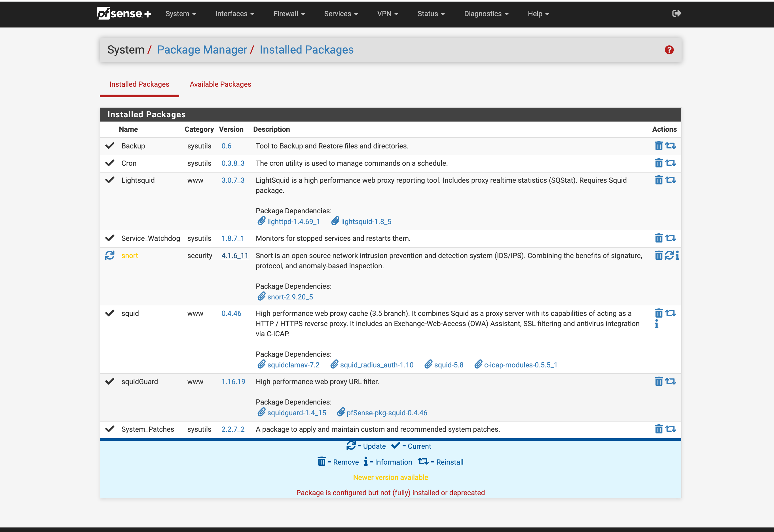Open Service_Watchdog version 1.8.7_1 link
774x532 pixels.
233,238
